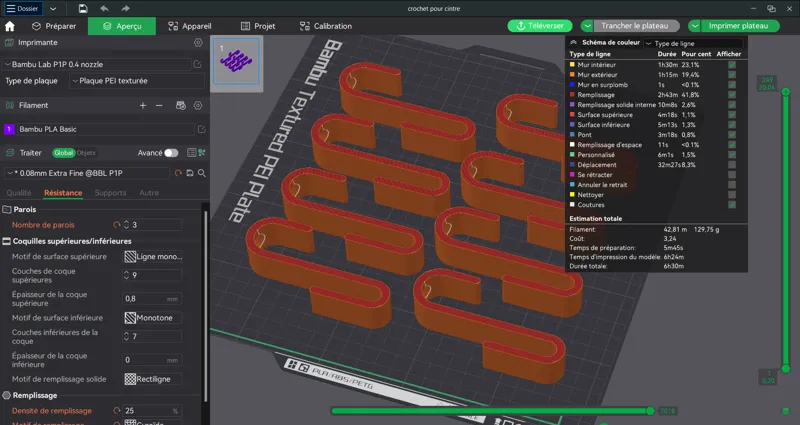Select the Global process mode
Screen dimensions: 800x425
point(63,153)
